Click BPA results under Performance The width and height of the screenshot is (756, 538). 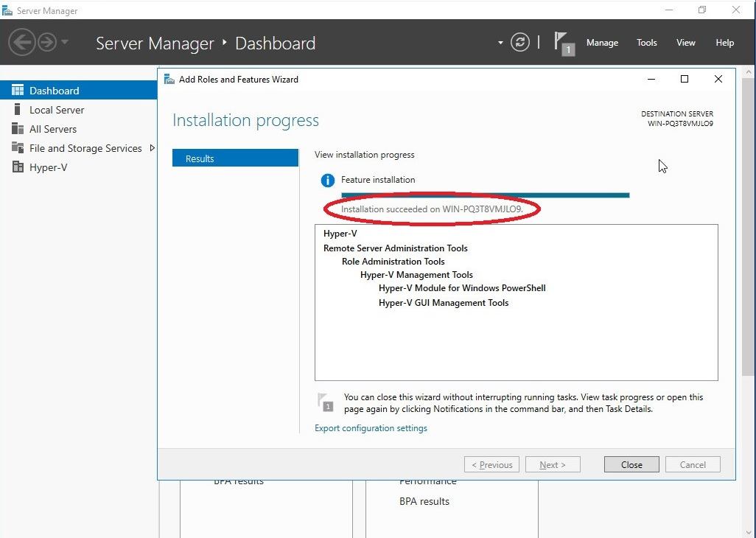point(424,501)
